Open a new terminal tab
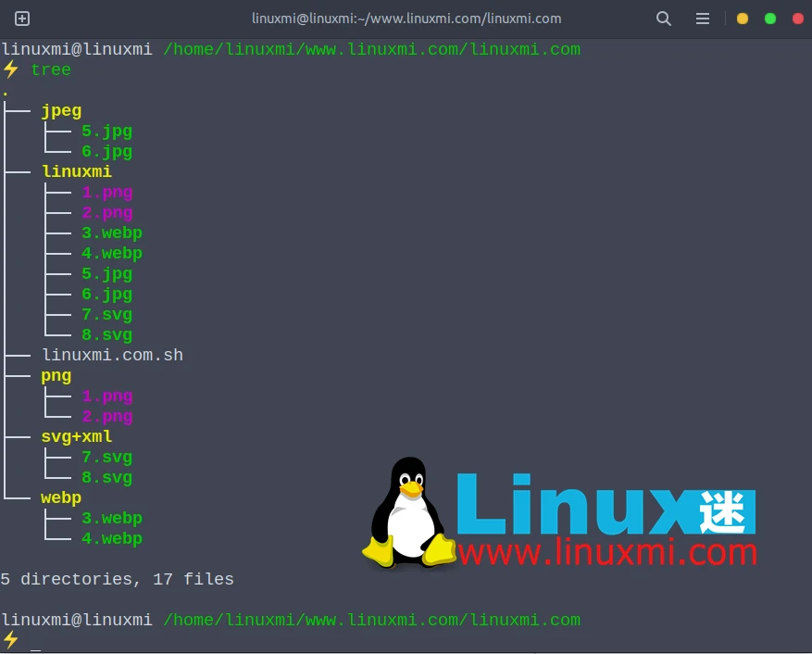 tap(21, 19)
